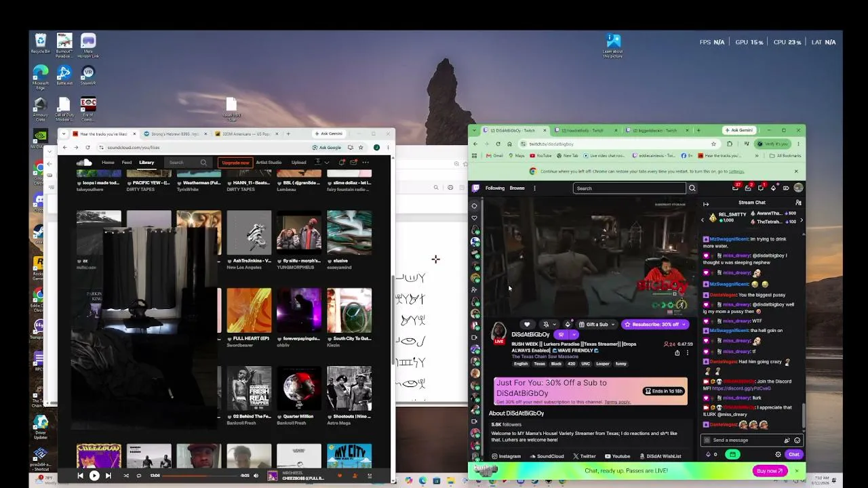The height and width of the screenshot is (488, 868).
Task: Open stream more options vertical dots
Action: pos(687,352)
